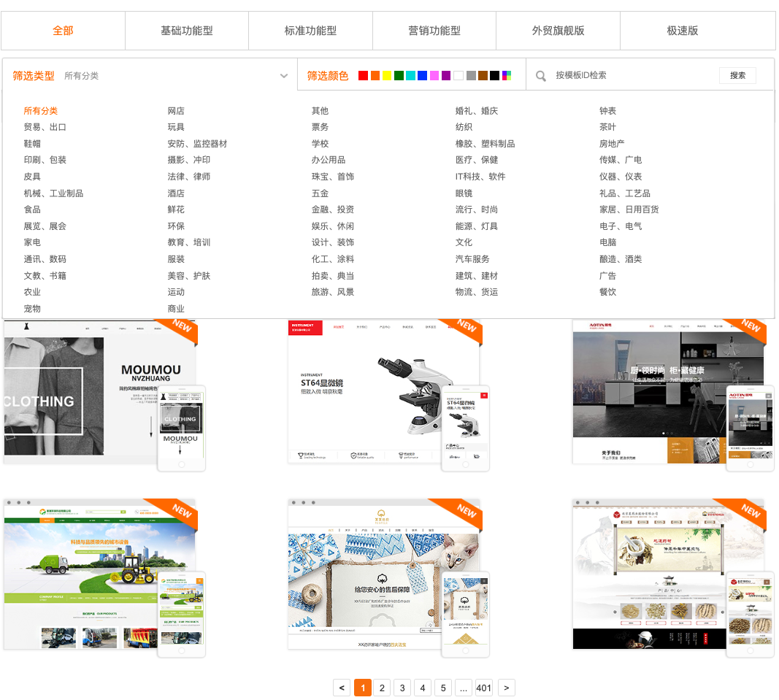Viewport: 779px width, 700px height.
Task: Choose the 珠宝、首饰 category
Action: tap(333, 177)
